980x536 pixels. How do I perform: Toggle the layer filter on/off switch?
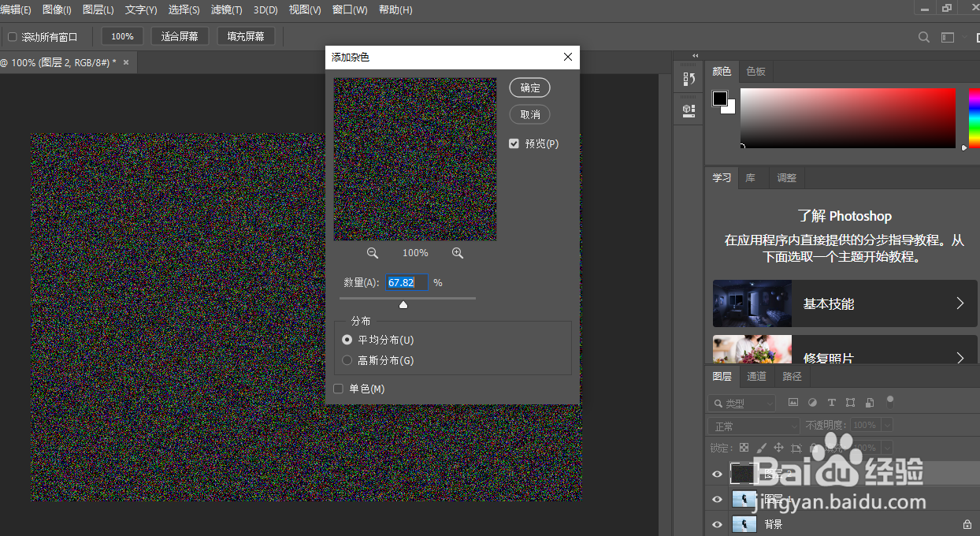pos(890,400)
